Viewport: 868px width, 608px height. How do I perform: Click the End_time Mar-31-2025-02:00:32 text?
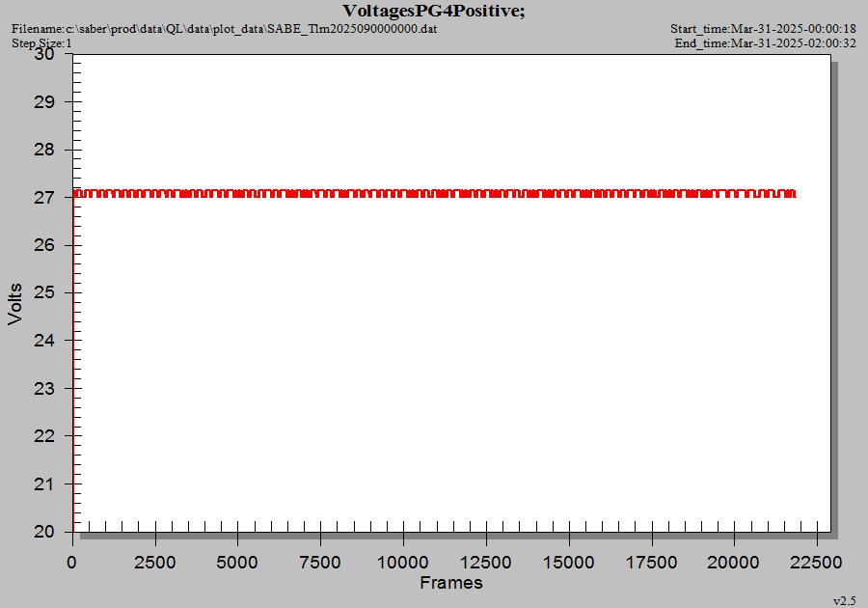pos(765,43)
